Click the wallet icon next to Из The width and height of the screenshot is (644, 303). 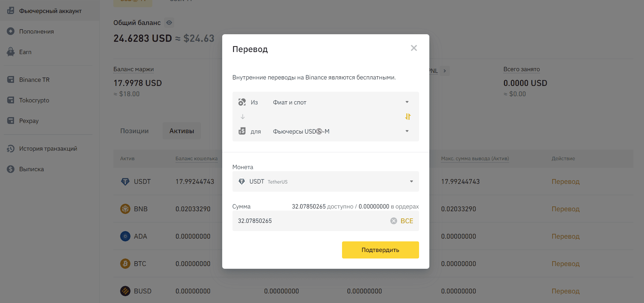(x=242, y=102)
